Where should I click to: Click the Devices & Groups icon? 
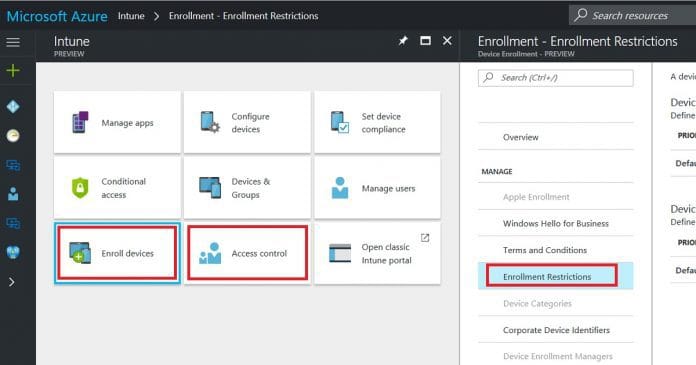click(210, 188)
